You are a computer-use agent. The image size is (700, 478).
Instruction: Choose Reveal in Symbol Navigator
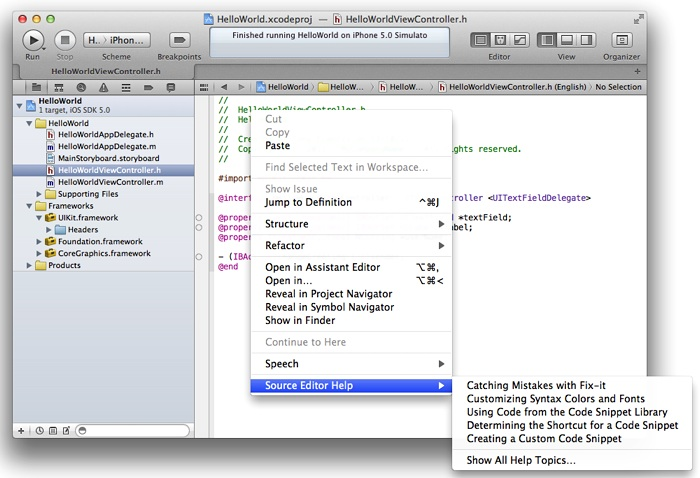(x=351, y=308)
